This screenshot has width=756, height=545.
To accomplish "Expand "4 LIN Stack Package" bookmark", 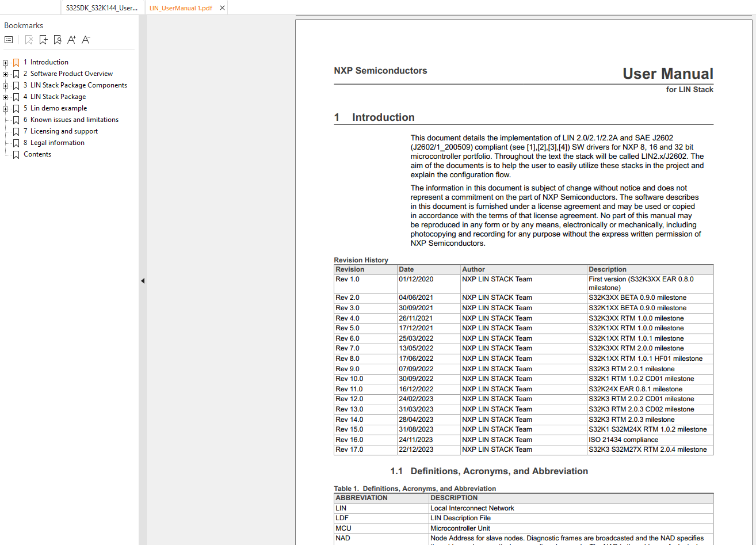I will (5, 96).
